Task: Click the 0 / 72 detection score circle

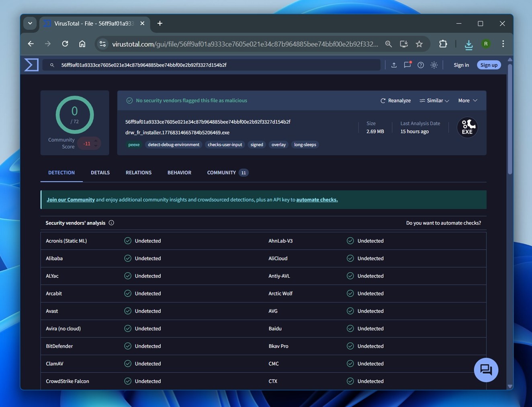Action: [75, 115]
